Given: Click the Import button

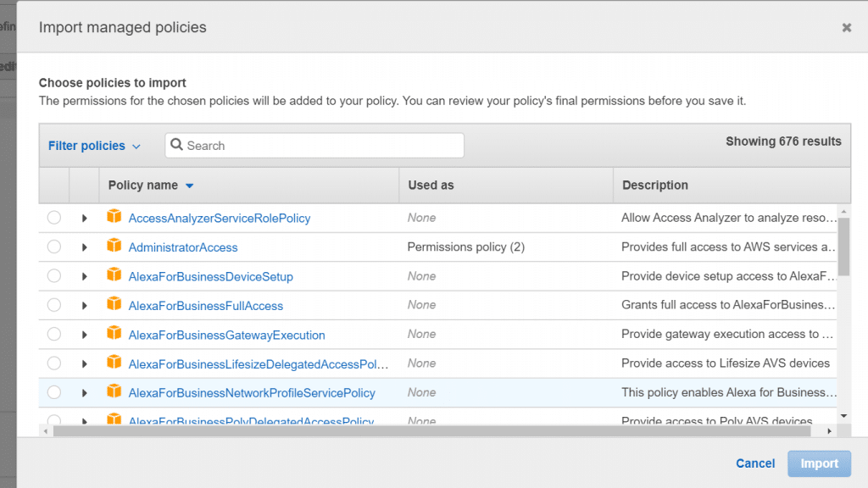Looking at the screenshot, I should pyautogui.click(x=820, y=463).
